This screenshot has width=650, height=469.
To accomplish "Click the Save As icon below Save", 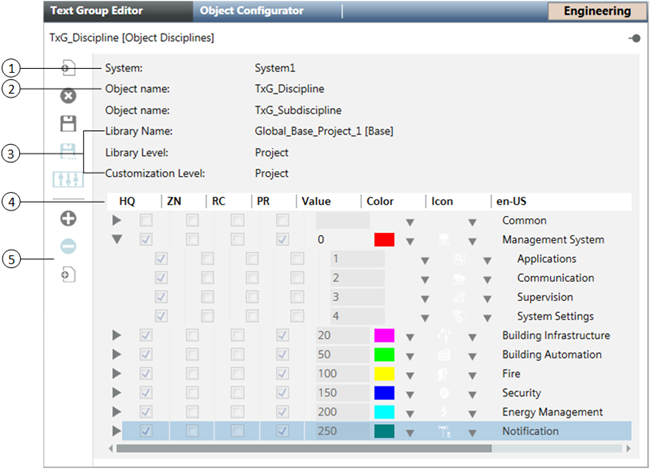I will [68, 152].
